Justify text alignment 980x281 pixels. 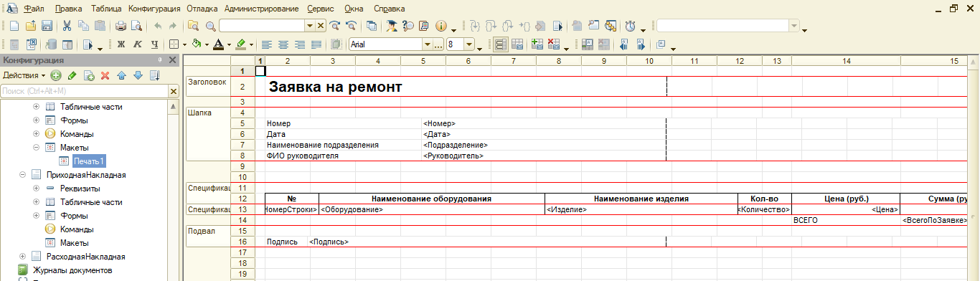point(316,44)
